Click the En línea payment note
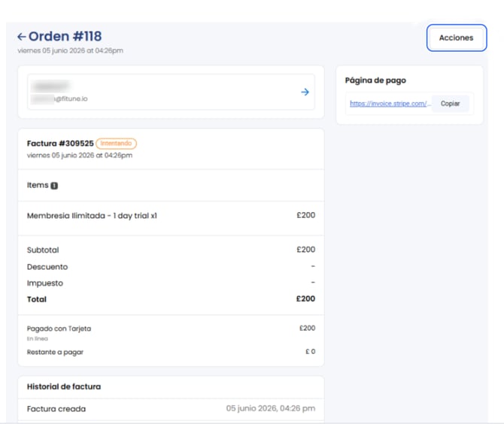Image resolution: width=504 pixels, height=424 pixels. (x=38, y=338)
